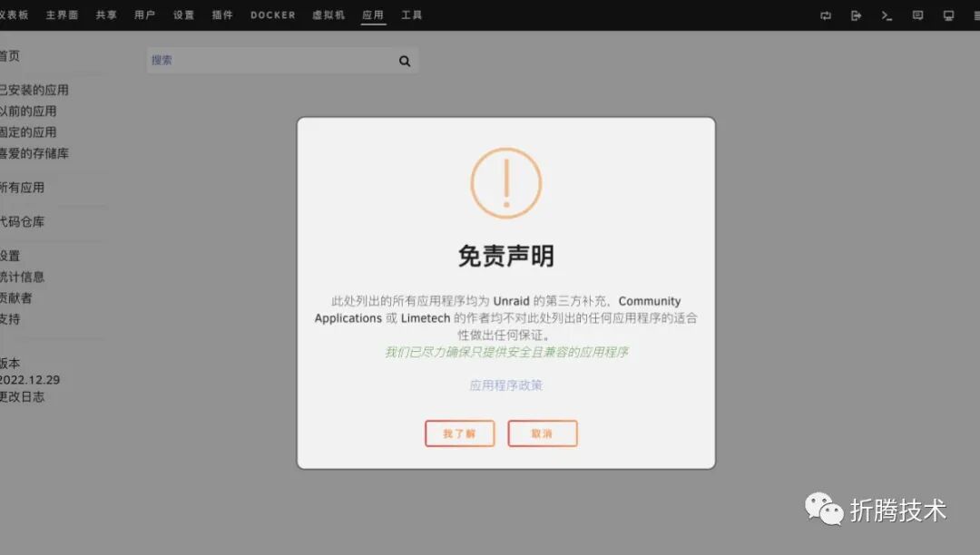
Task: Click the search magnifier icon
Action: point(405,61)
